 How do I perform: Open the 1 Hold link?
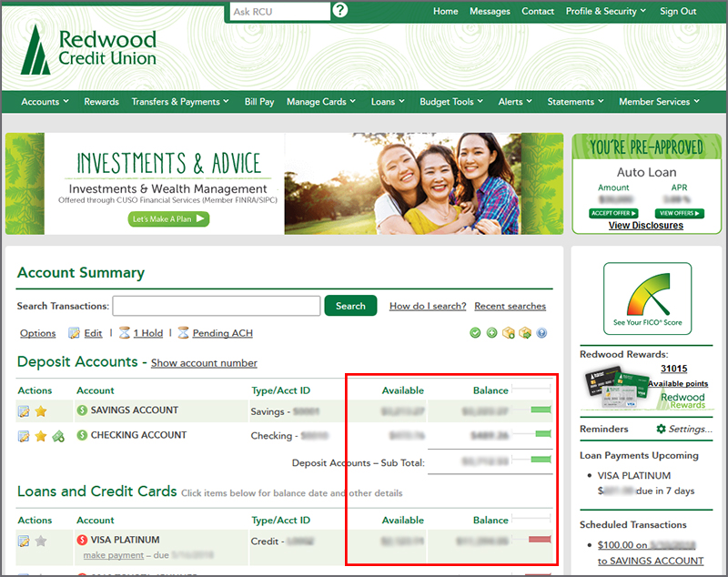[148, 333]
